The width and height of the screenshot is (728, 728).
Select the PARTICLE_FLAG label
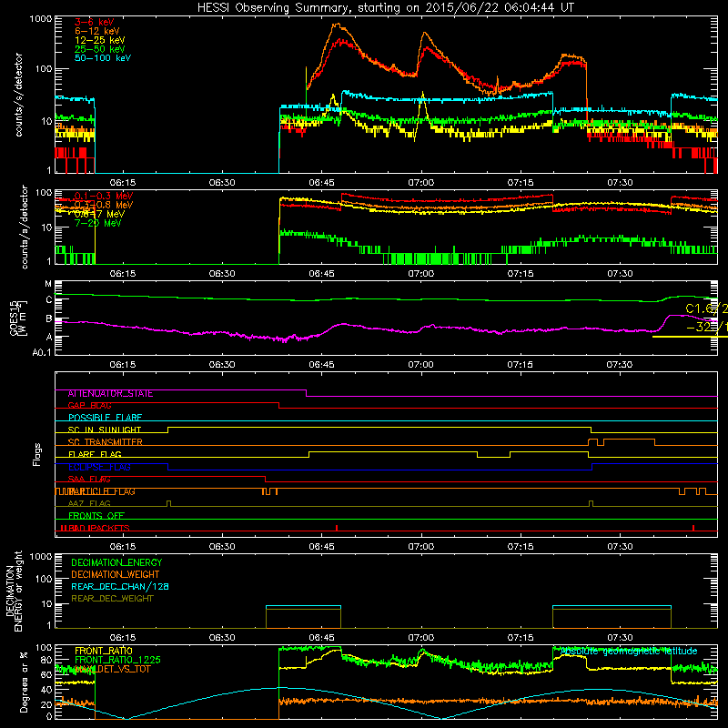101,490
